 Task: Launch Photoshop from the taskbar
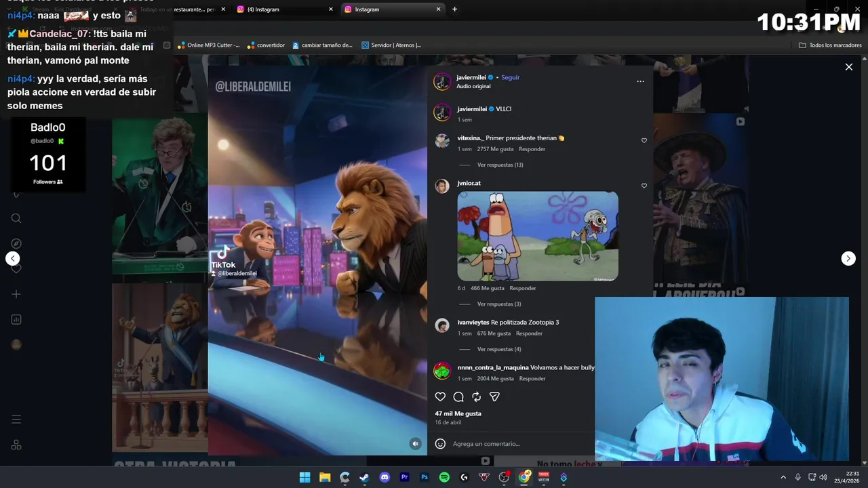point(425,477)
